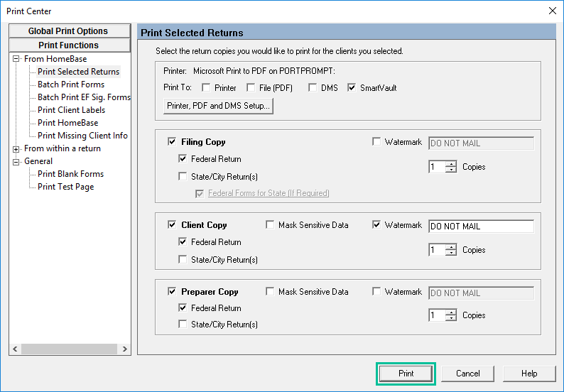The width and height of the screenshot is (564, 392).
Task: Collapse the From HomeBase tree node
Action: pyautogui.click(x=16, y=59)
